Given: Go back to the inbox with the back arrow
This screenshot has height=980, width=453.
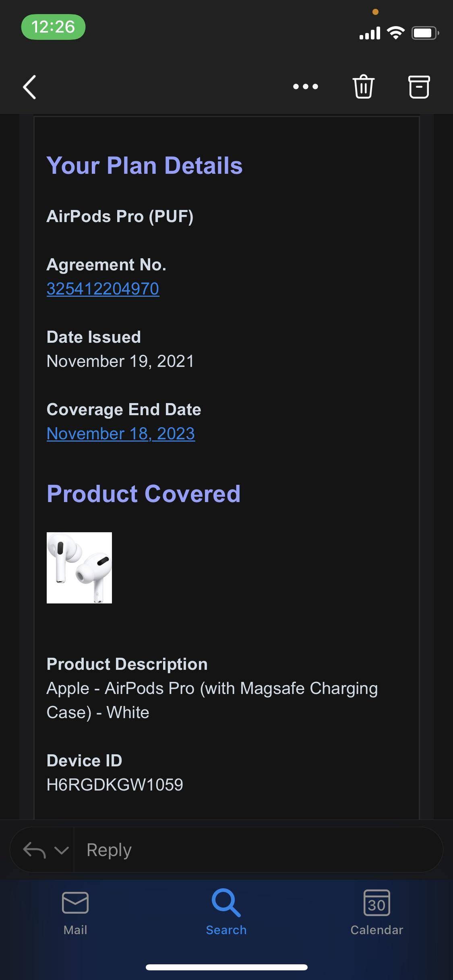Looking at the screenshot, I should pyautogui.click(x=29, y=86).
